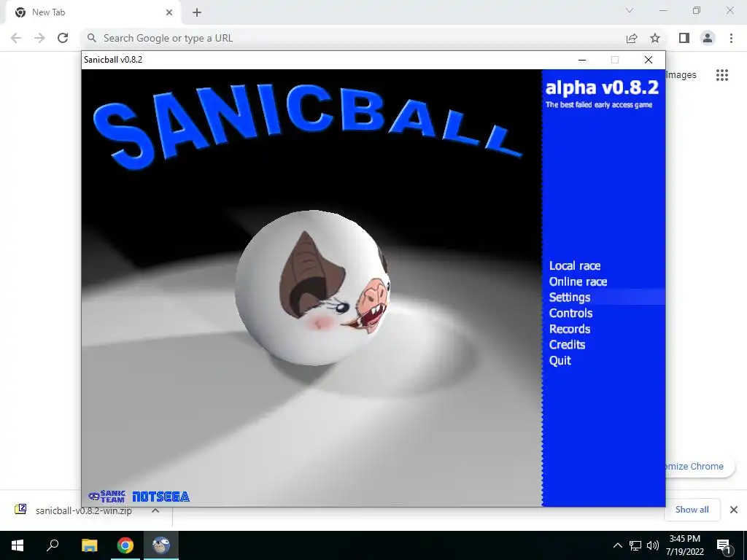
Task: Click the Sanic Team logo
Action: pos(107,496)
